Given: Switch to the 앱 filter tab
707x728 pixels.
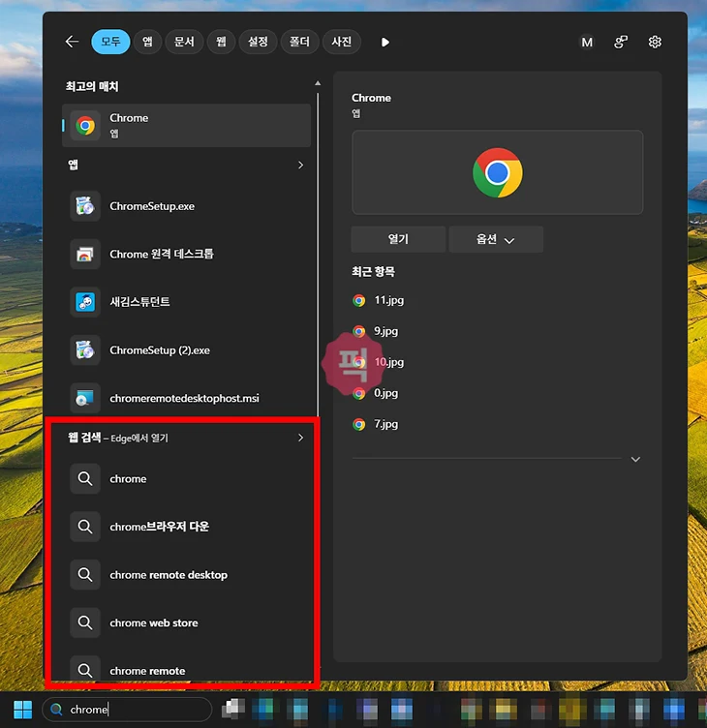Looking at the screenshot, I should [x=147, y=42].
